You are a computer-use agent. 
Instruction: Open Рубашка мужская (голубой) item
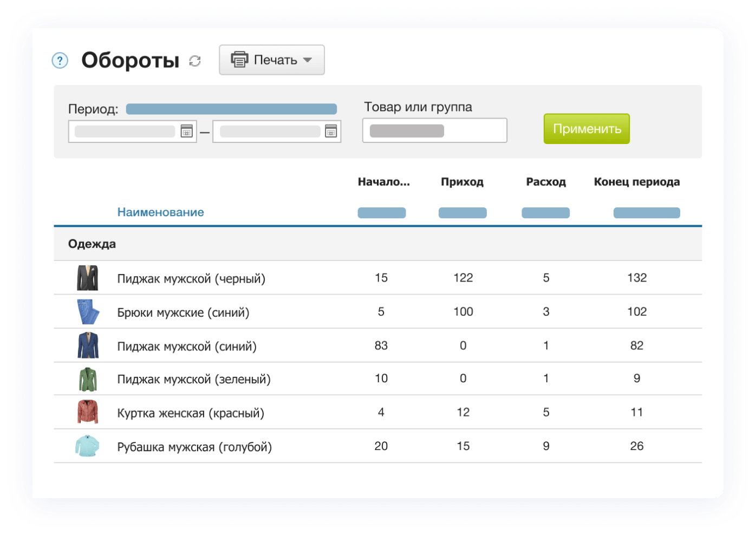(x=194, y=447)
